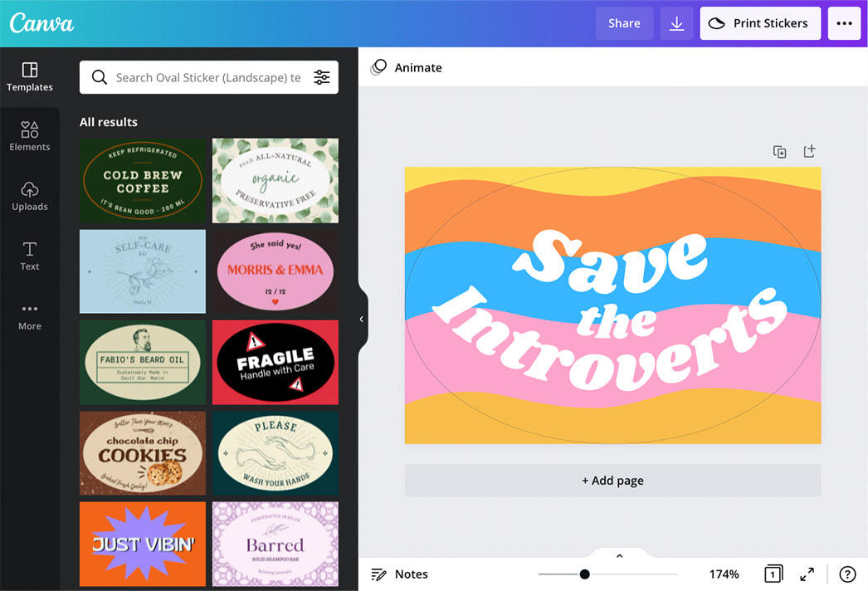868x591 pixels.
Task: Expand the bottom page overview bar
Action: 619,554
